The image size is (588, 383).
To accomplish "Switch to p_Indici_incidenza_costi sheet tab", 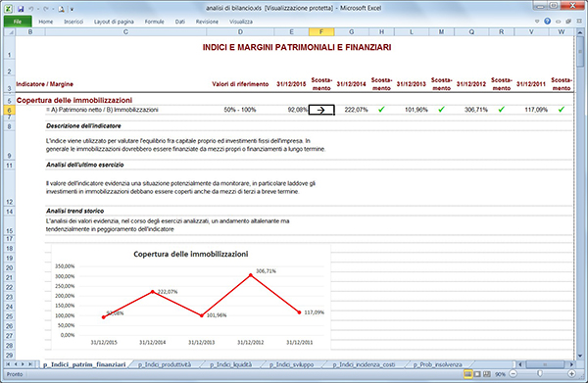I will [x=364, y=364].
